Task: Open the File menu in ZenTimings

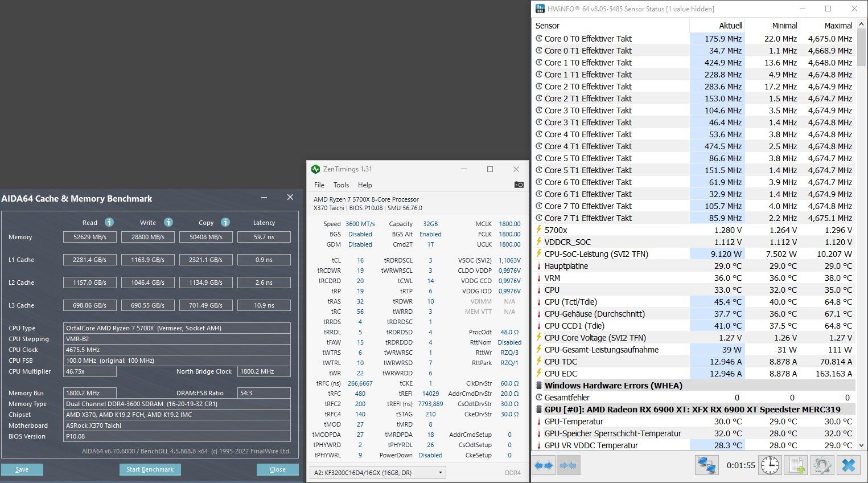Action: coord(319,185)
